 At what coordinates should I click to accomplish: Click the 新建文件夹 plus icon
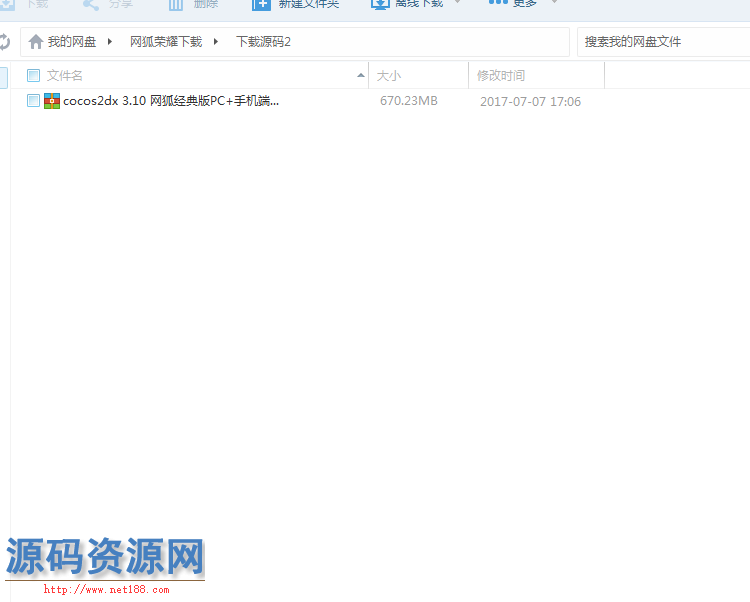tap(261, 4)
